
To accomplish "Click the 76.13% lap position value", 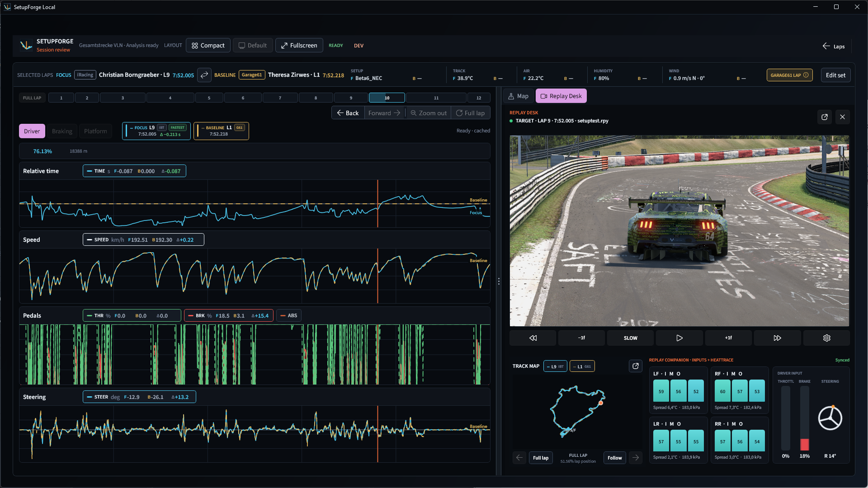I will (42, 151).
